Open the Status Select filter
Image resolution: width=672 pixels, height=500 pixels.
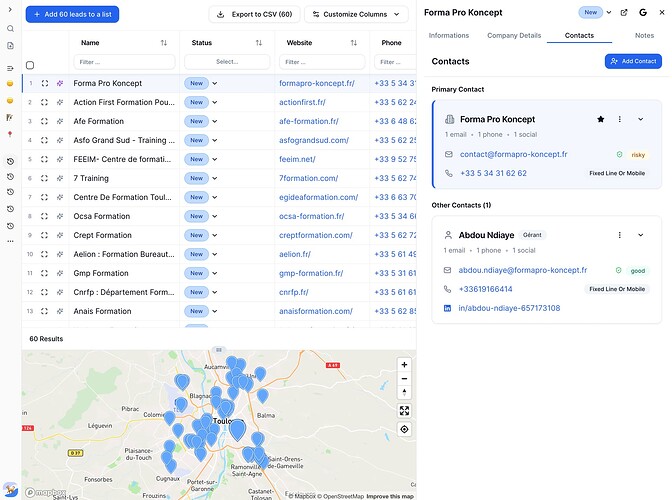coord(227,62)
